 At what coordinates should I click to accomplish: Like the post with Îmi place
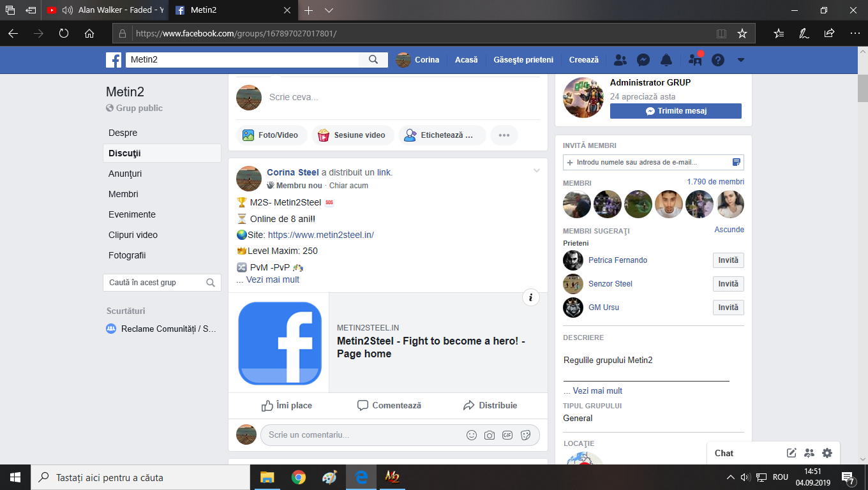point(287,405)
